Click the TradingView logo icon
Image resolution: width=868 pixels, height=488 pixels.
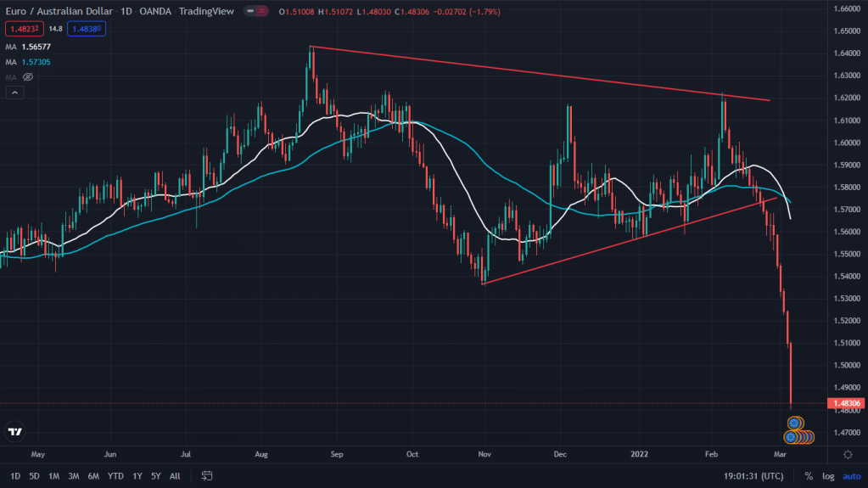point(14,432)
